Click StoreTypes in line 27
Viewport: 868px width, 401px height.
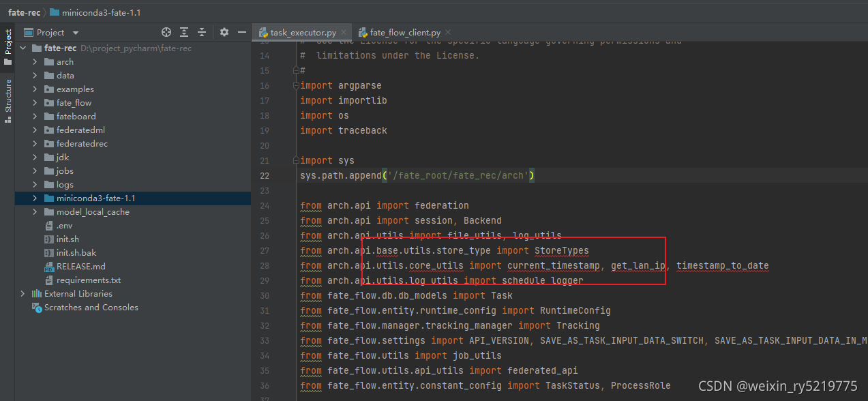click(562, 251)
